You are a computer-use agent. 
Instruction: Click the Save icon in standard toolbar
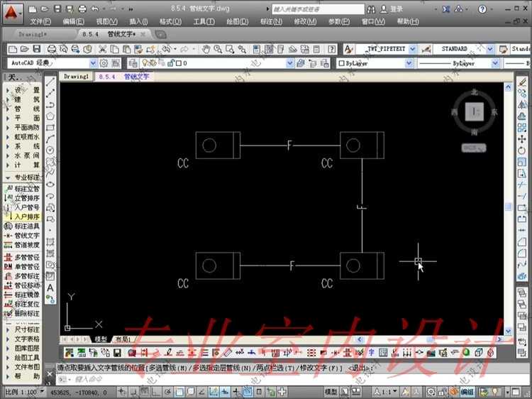tap(36, 49)
